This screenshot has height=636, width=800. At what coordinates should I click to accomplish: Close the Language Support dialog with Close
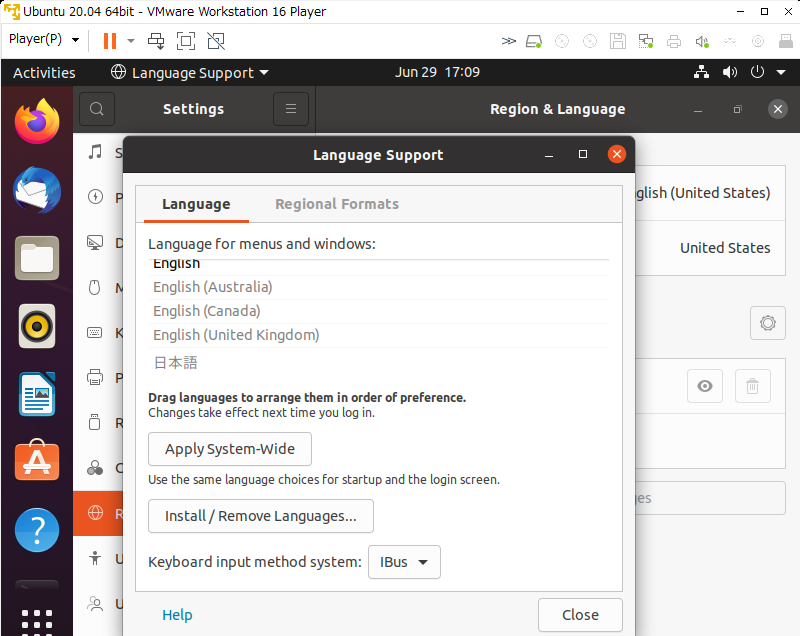pos(580,615)
